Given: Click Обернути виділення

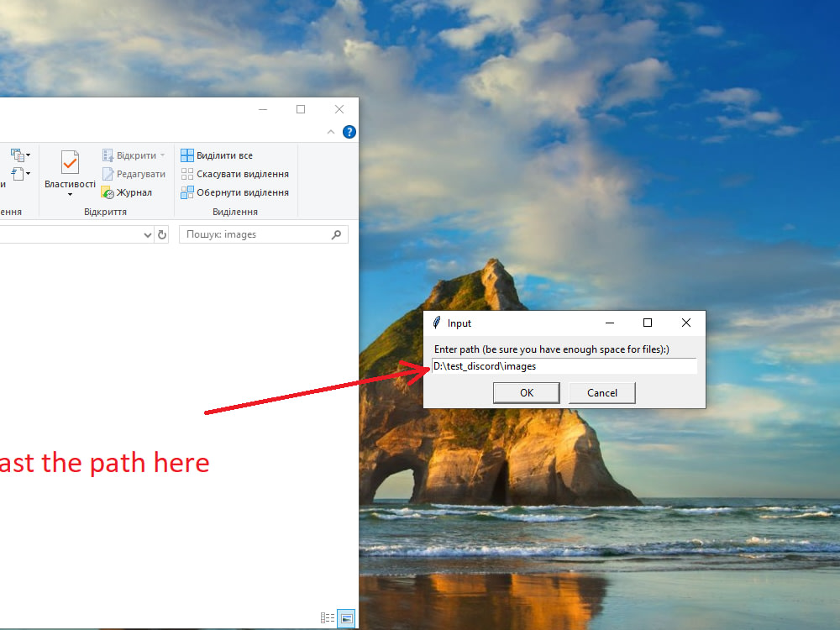Looking at the screenshot, I should click(234, 192).
